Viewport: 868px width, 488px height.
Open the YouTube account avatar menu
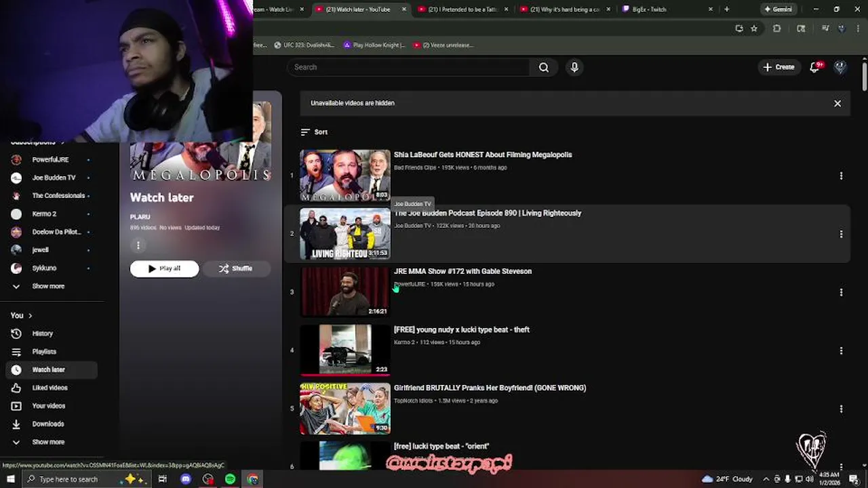(x=840, y=67)
